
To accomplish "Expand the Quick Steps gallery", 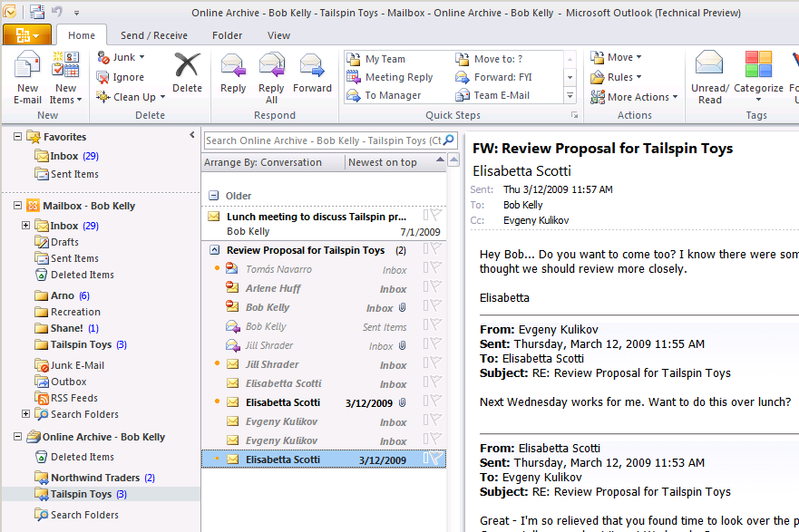I will coord(570,96).
